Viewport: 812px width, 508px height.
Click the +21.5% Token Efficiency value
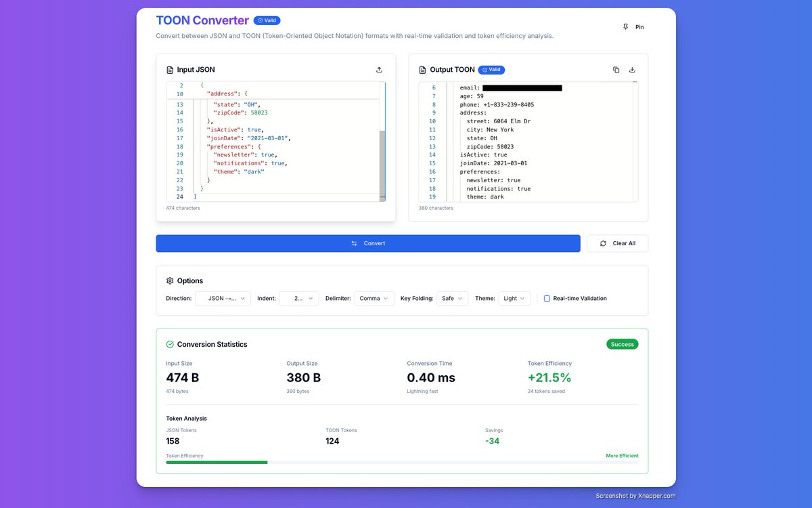click(549, 378)
